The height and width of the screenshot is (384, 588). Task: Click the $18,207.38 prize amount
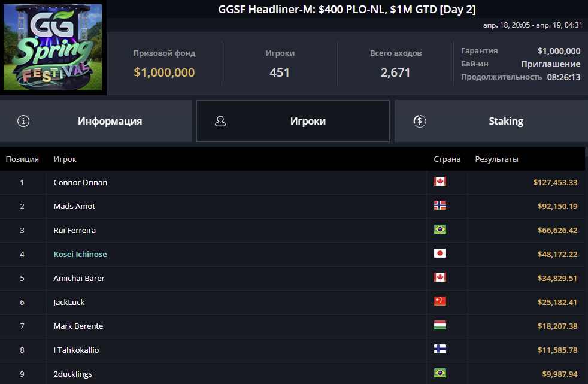[557, 326]
